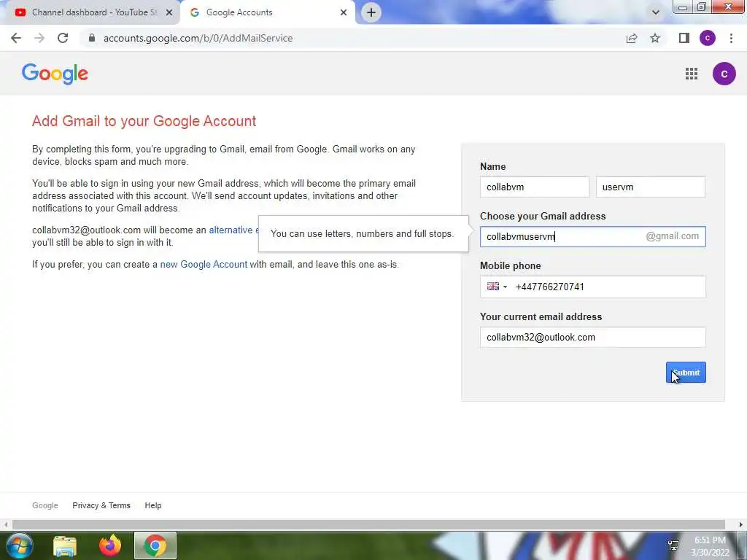
Task: Close the Google Accounts tab
Action: click(x=344, y=12)
